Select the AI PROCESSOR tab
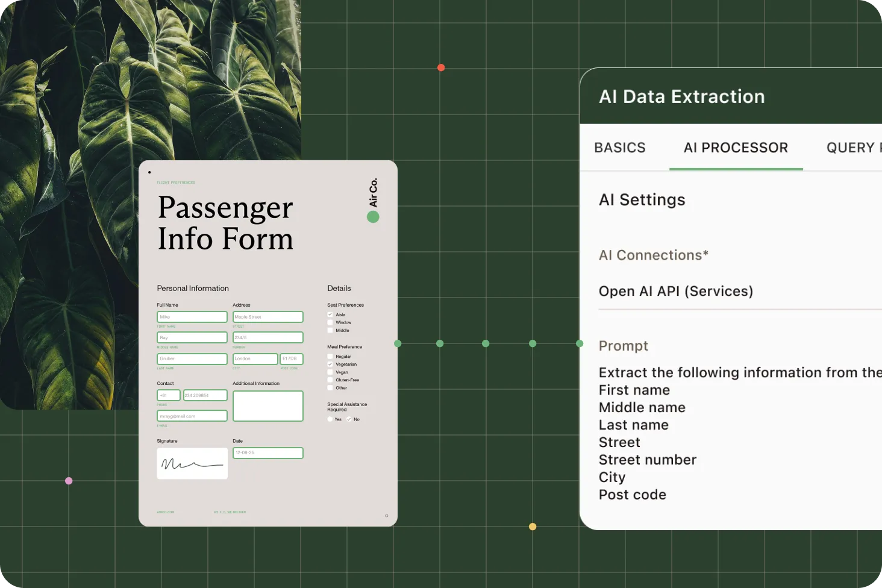Viewport: 882px width, 588px height. click(736, 148)
